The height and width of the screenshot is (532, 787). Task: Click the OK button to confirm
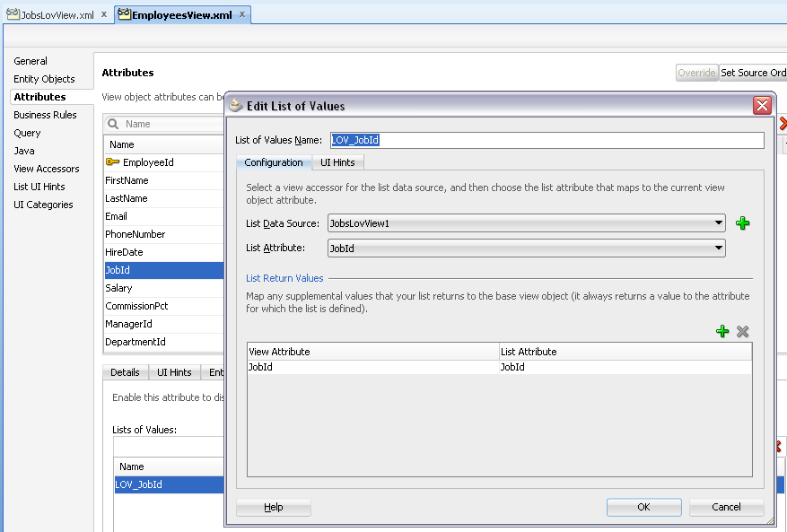pyautogui.click(x=643, y=506)
